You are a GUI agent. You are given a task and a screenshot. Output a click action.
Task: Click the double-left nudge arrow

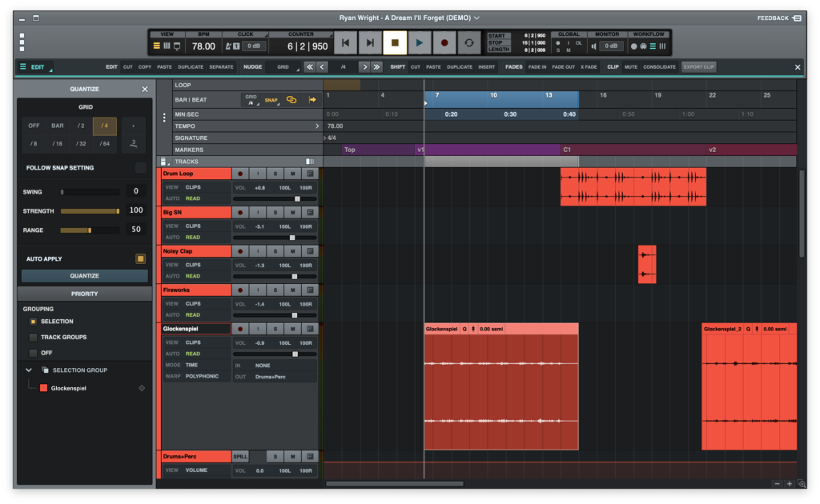[309, 67]
